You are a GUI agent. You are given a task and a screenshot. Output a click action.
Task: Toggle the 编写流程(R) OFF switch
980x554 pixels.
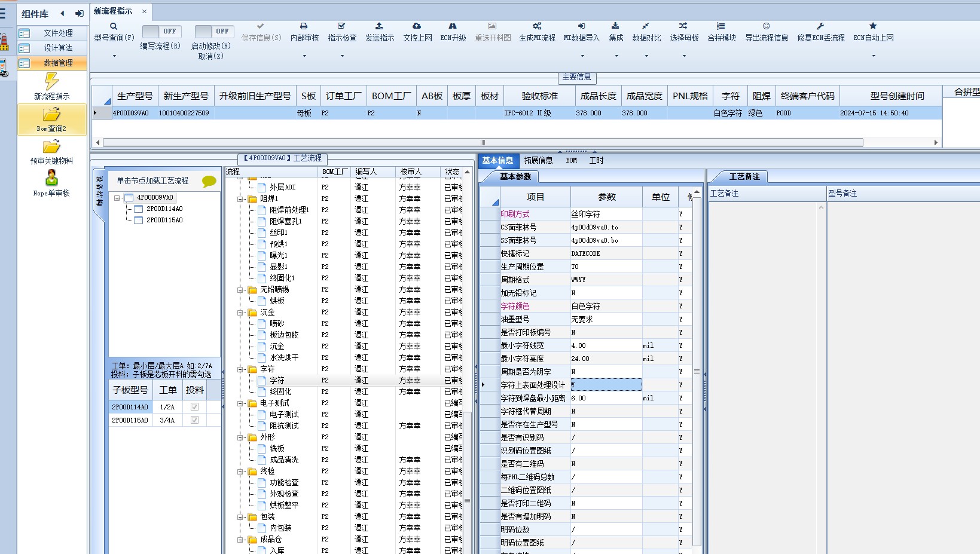tap(161, 31)
